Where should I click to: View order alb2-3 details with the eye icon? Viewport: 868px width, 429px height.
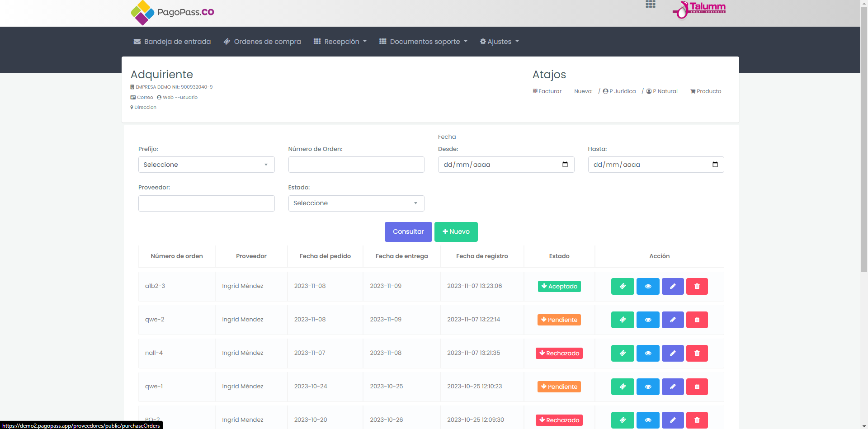pyautogui.click(x=648, y=286)
